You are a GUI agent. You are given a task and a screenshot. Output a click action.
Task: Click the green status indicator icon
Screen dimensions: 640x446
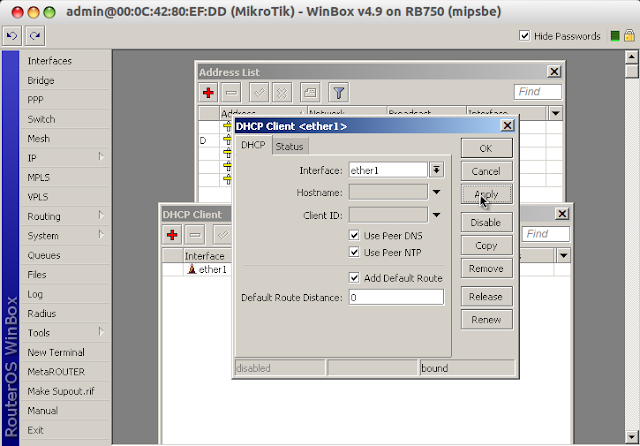click(x=615, y=36)
